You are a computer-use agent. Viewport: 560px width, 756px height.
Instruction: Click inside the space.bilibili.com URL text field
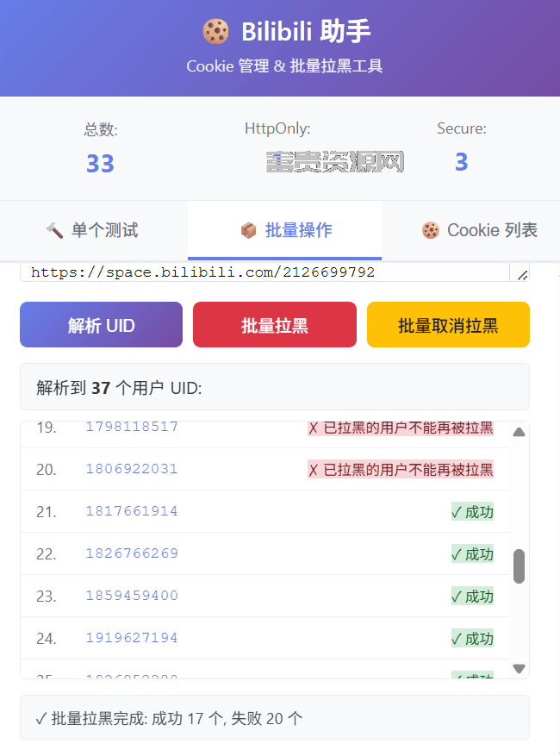click(x=264, y=272)
